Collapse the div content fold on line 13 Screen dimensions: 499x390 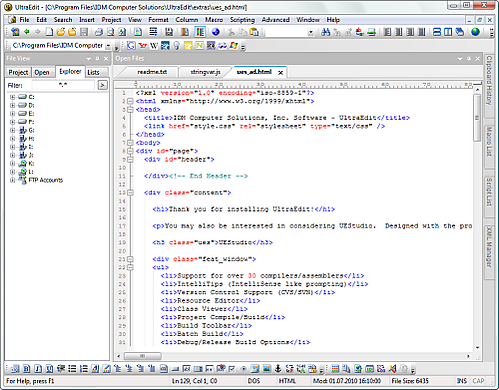point(130,193)
